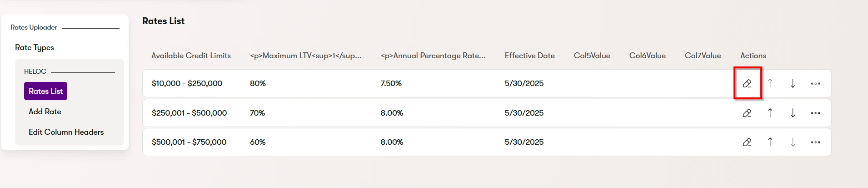Click the down arrow on the 60% LTV row
The width and height of the screenshot is (868, 188).
793,142
